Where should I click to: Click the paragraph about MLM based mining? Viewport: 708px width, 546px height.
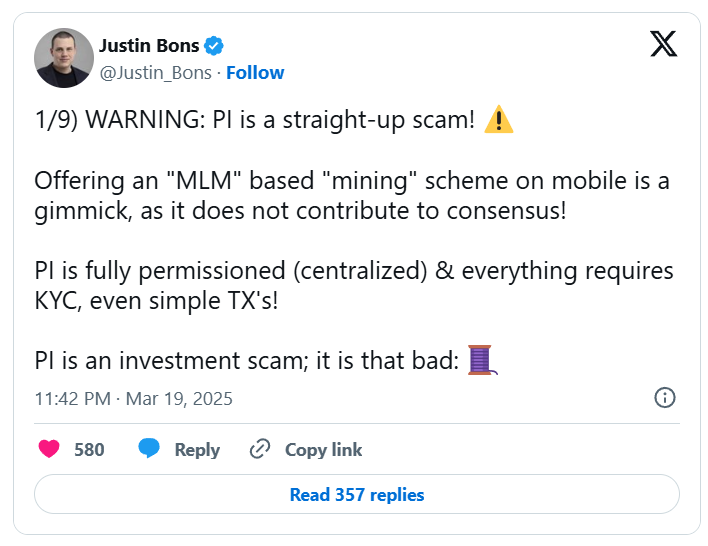click(350, 196)
